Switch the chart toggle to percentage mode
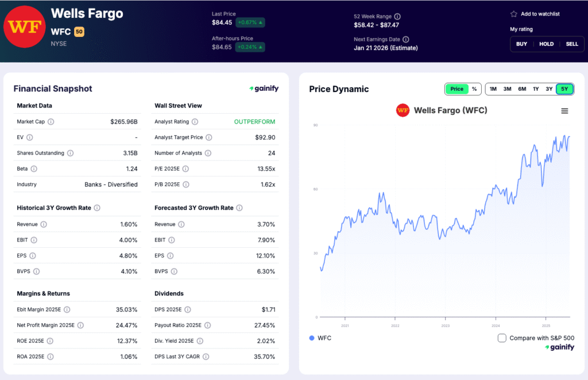This screenshot has height=380, width=588. coord(474,89)
